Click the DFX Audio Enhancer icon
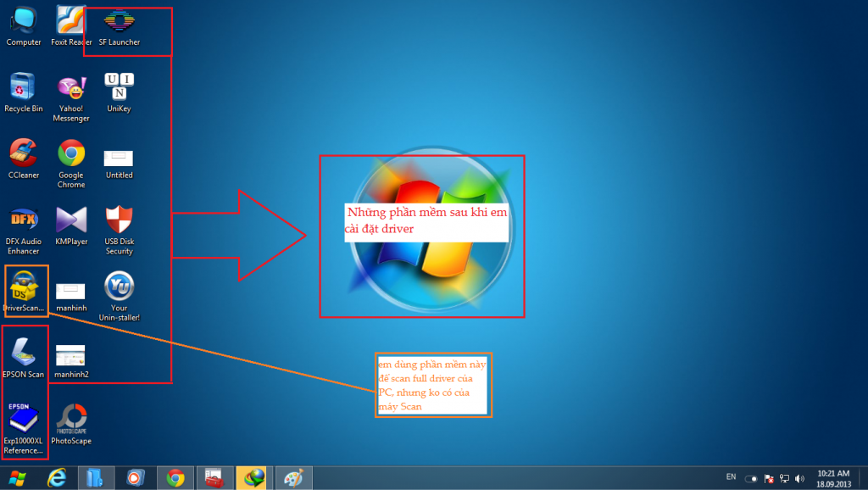 23,231
